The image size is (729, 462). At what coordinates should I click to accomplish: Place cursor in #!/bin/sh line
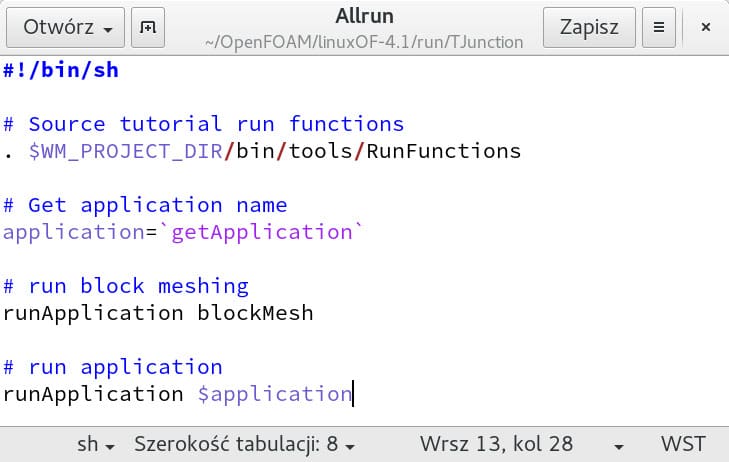pos(61,70)
